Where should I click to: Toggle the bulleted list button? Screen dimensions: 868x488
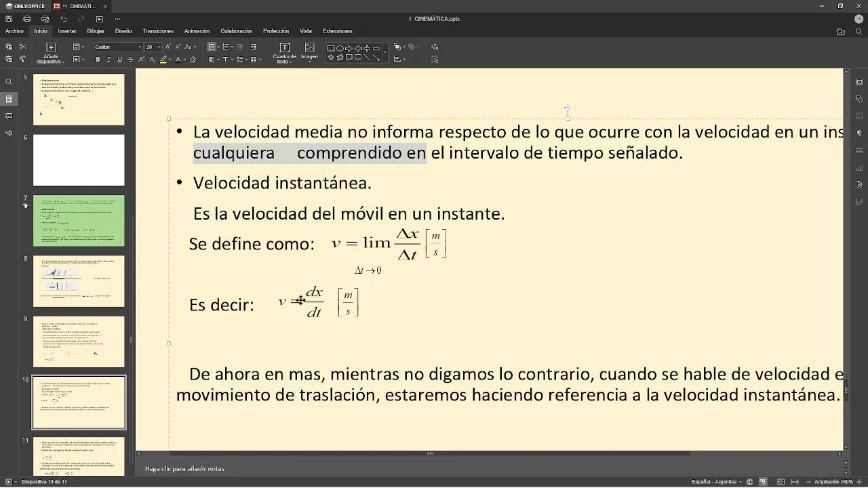pos(212,47)
